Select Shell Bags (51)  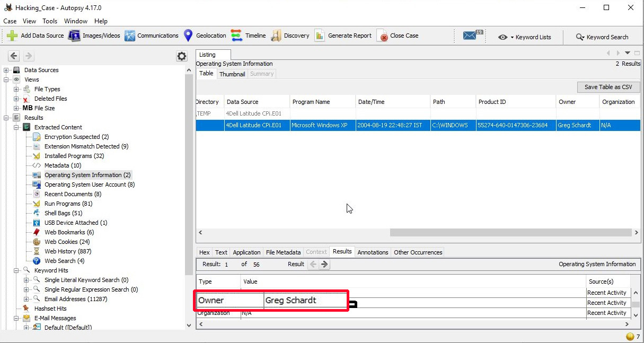[64, 213]
